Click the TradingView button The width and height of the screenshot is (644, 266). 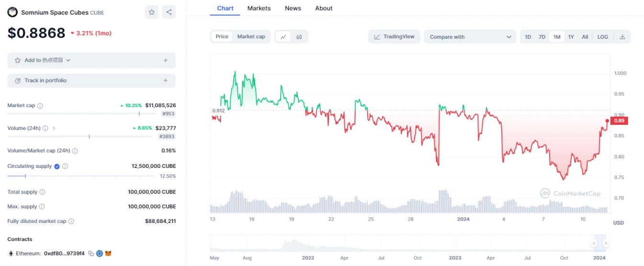tap(394, 37)
